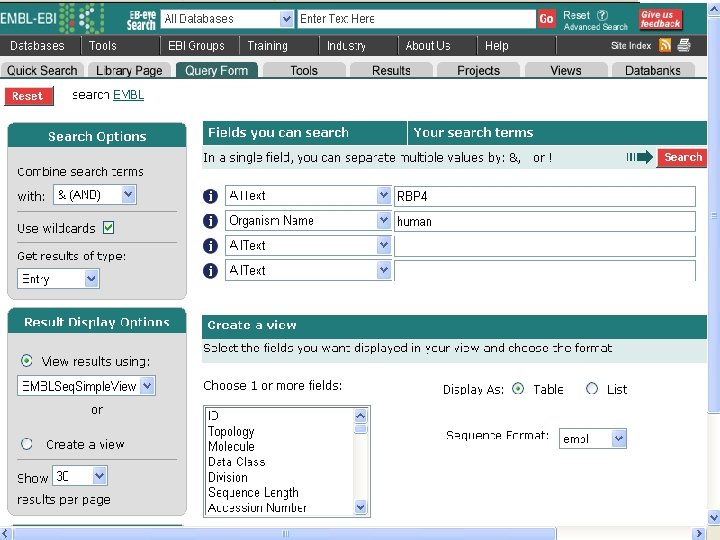Select Create a view radio button

(x=27, y=444)
